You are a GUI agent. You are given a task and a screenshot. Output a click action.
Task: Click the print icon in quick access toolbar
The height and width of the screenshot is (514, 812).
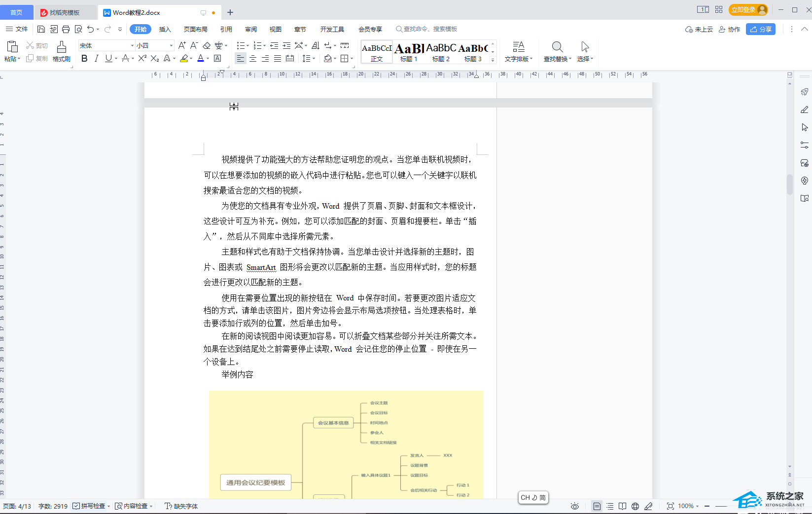point(66,29)
